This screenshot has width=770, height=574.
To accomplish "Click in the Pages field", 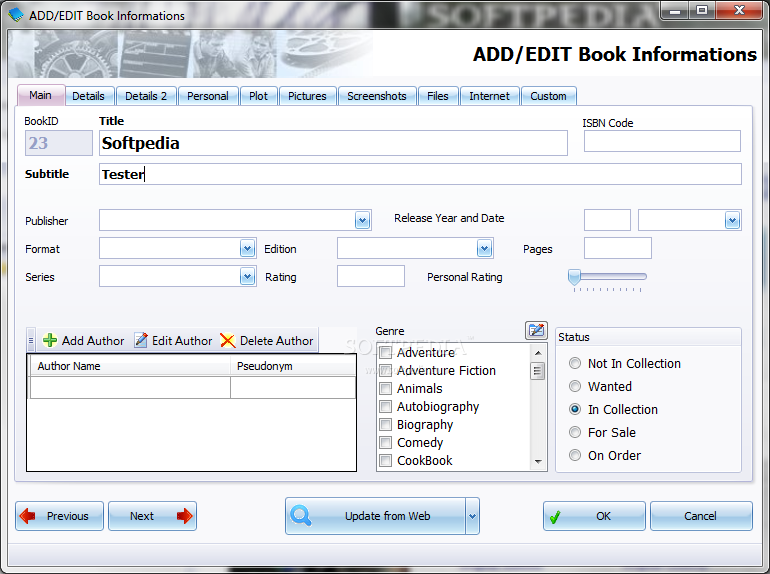I will click(x=618, y=248).
